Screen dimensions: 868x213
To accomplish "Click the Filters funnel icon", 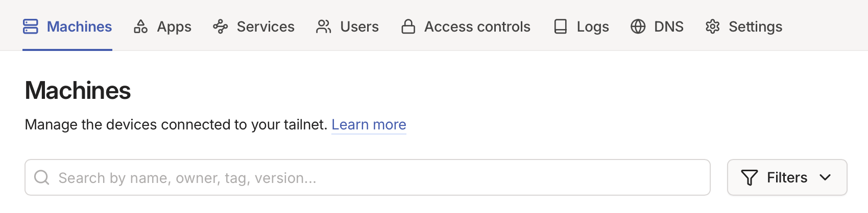I will (750, 177).
